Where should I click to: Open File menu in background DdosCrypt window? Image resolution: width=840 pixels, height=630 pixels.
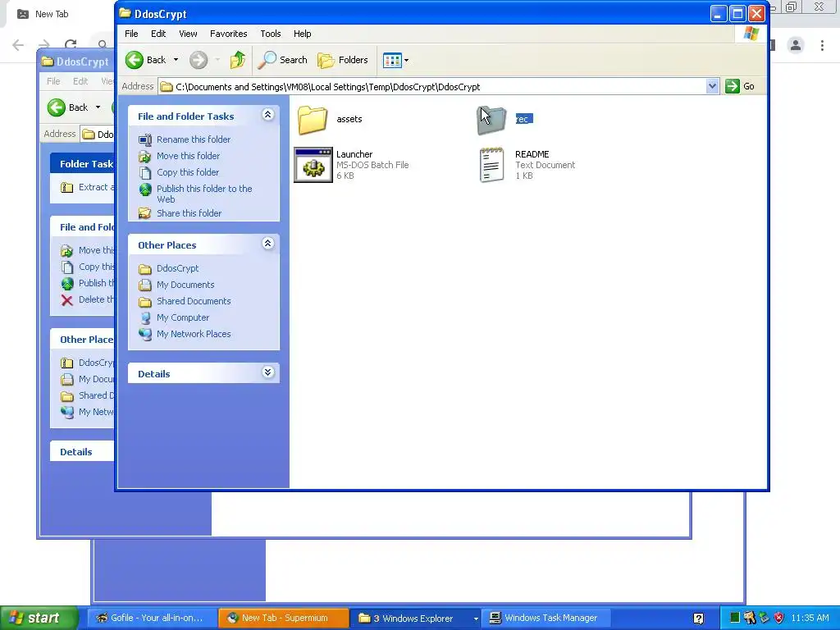tap(53, 81)
